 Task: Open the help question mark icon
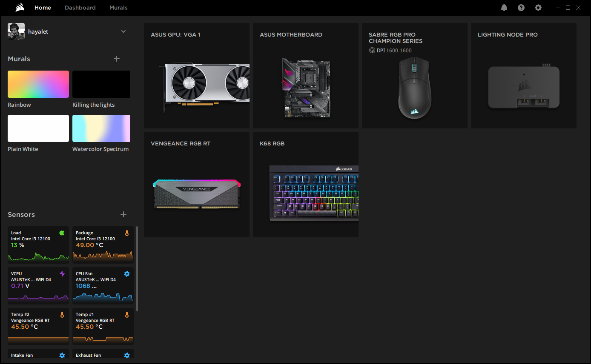point(521,8)
